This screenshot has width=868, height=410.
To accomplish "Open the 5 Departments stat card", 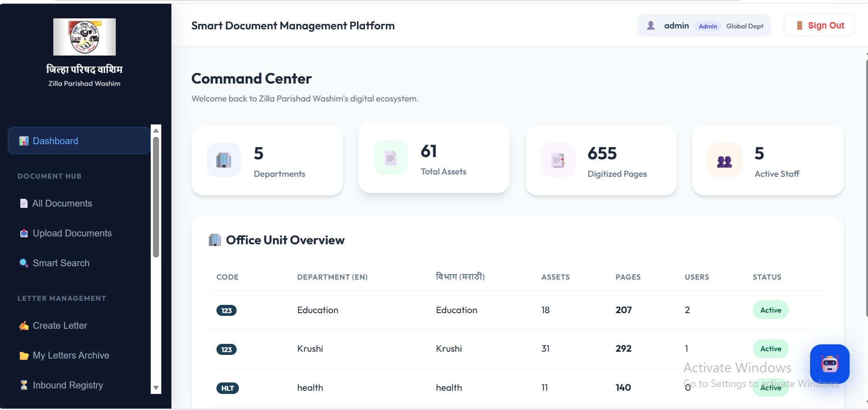I will tap(267, 160).
